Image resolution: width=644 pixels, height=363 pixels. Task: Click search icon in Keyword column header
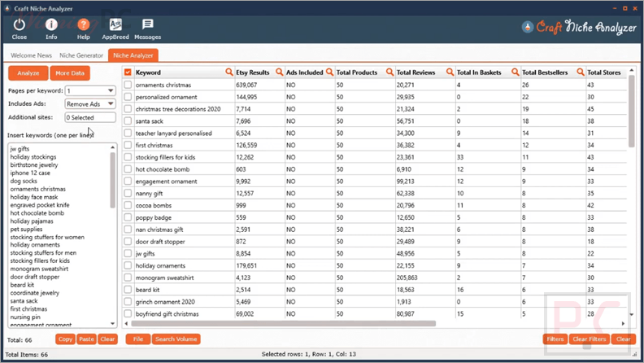(x=229, y=72)
